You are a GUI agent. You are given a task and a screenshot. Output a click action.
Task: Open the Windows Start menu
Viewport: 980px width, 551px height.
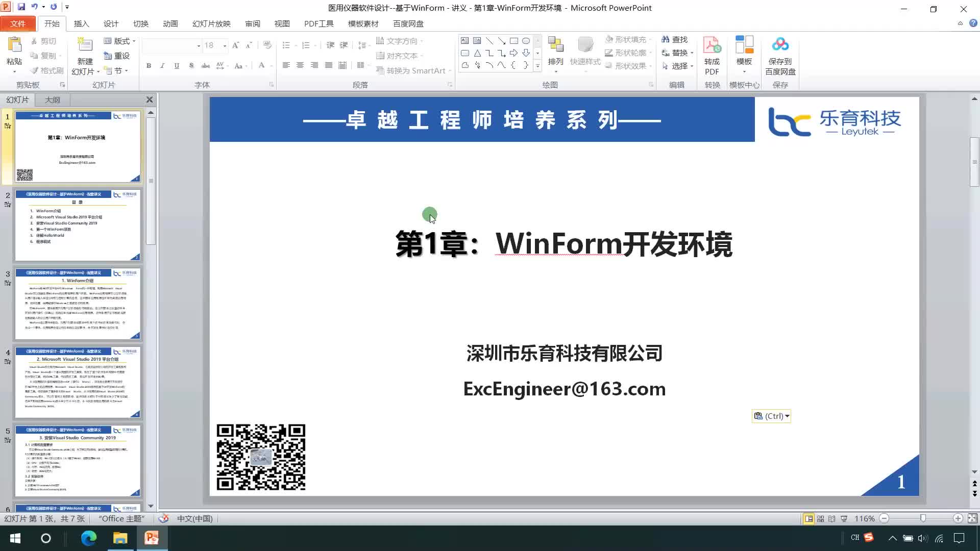[x=15, y=538]
